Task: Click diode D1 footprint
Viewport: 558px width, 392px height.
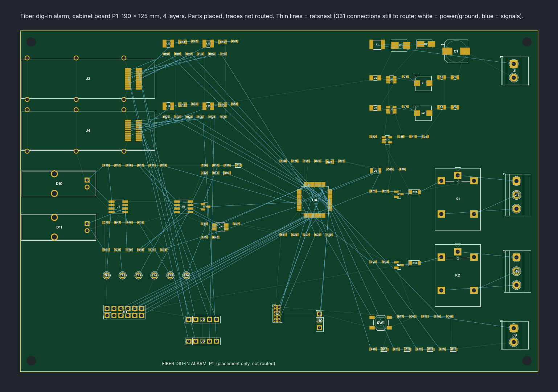Action: pyautogui.click(x=401, y=45)
